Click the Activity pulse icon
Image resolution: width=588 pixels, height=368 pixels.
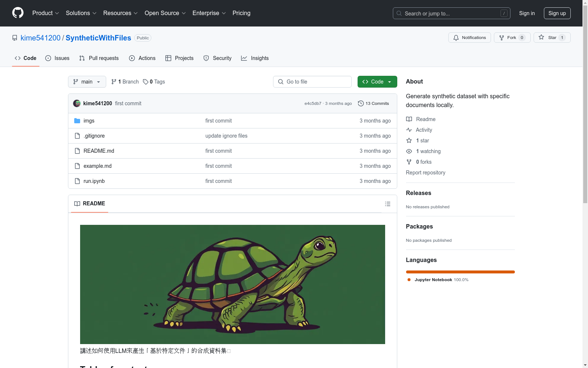click(409, 130)
